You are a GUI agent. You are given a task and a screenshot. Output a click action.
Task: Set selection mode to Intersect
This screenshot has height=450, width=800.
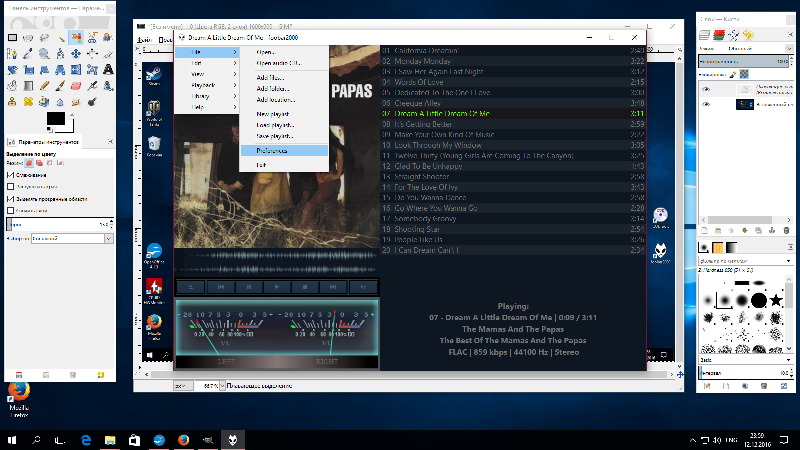point(60,163)
